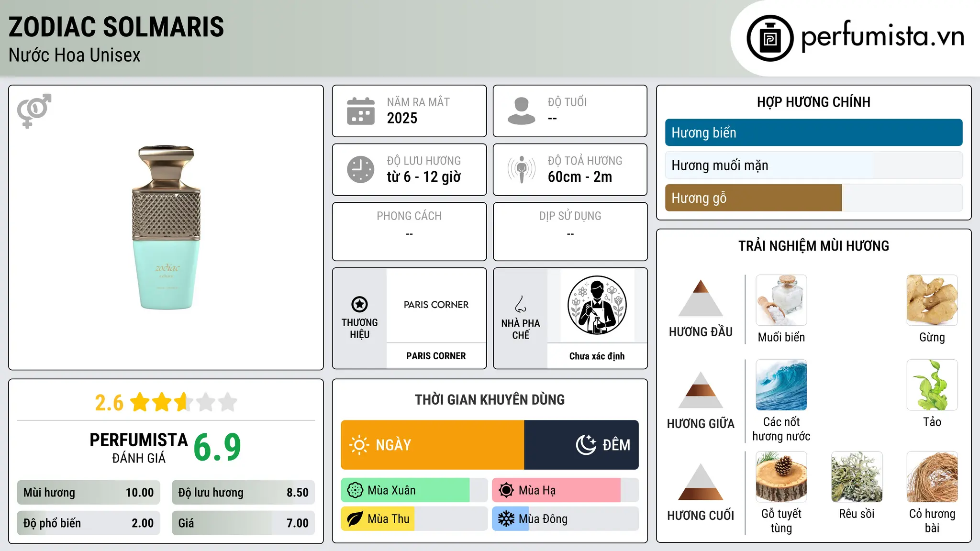The width and height of the screenshot is (980, 551).
Task: Click the Hương cuối pyramid icon
Action: 701,482
